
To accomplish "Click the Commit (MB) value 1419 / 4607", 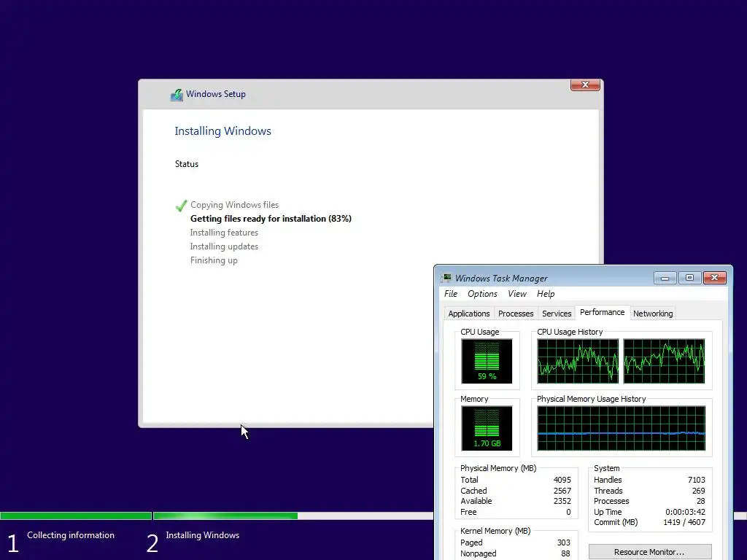I will [684, 522].
